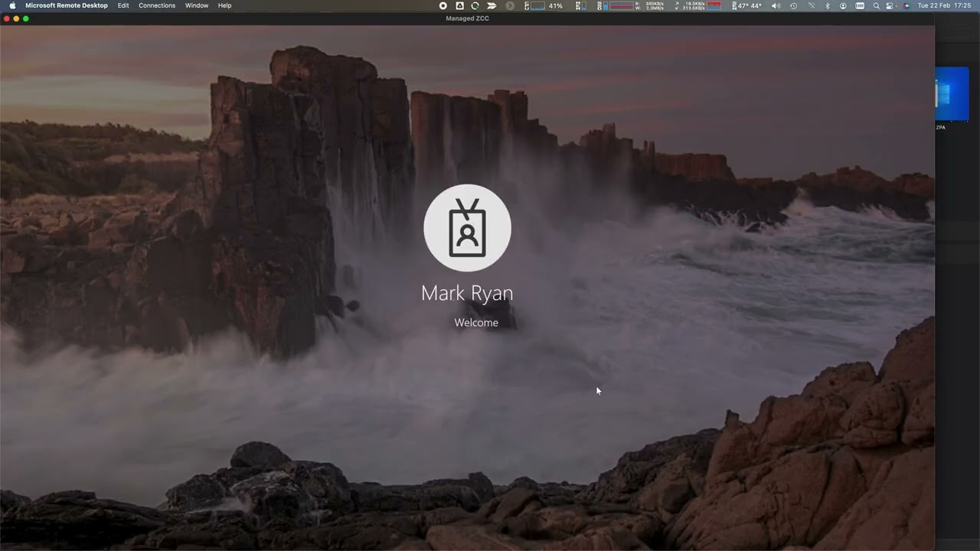Open Spotlight search magnifier icon
The image size is (980, 551).
876,5
